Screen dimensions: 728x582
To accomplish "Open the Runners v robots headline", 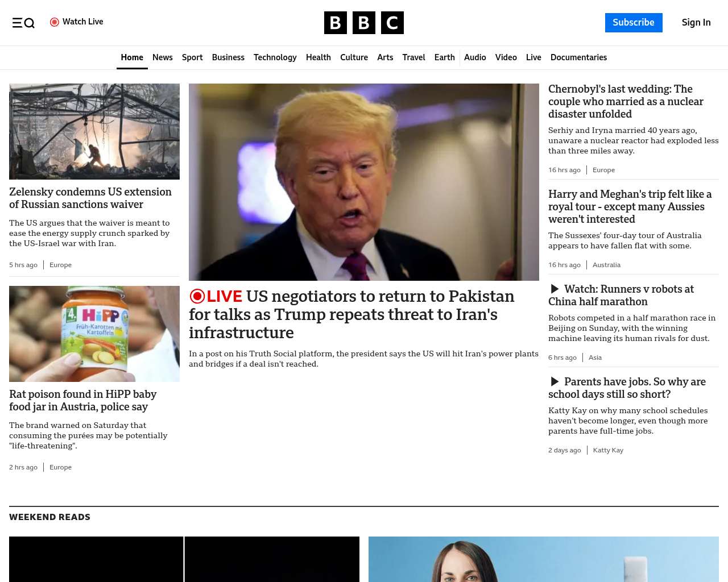I will [621, 296].
